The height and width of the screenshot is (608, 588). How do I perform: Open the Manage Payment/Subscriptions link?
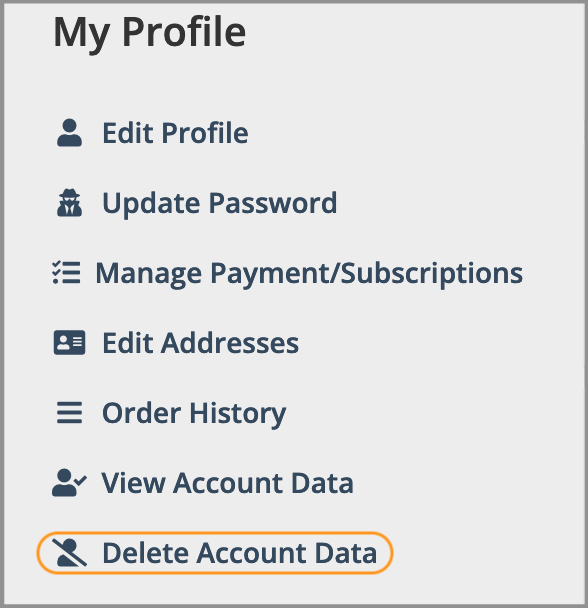pos(309,273)
